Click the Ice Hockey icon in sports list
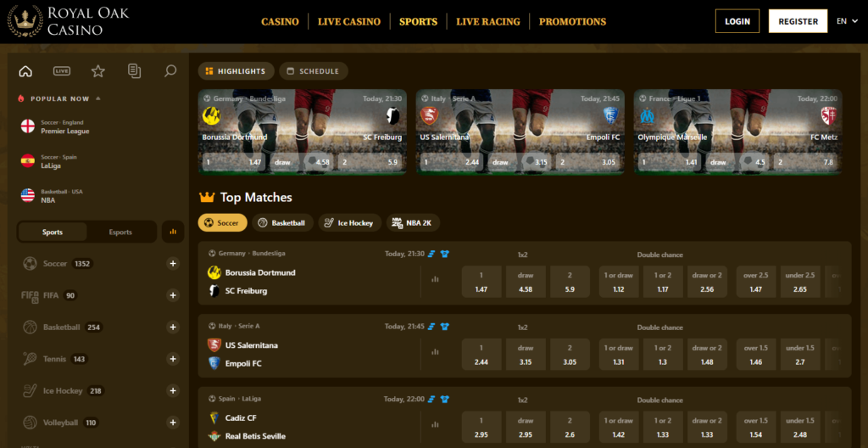 pos(30,391)
